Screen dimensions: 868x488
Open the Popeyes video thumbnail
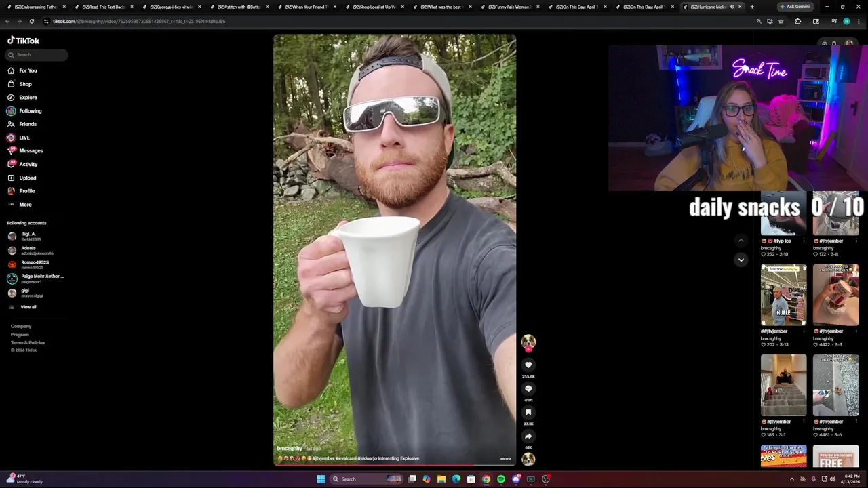coord(783,456)
